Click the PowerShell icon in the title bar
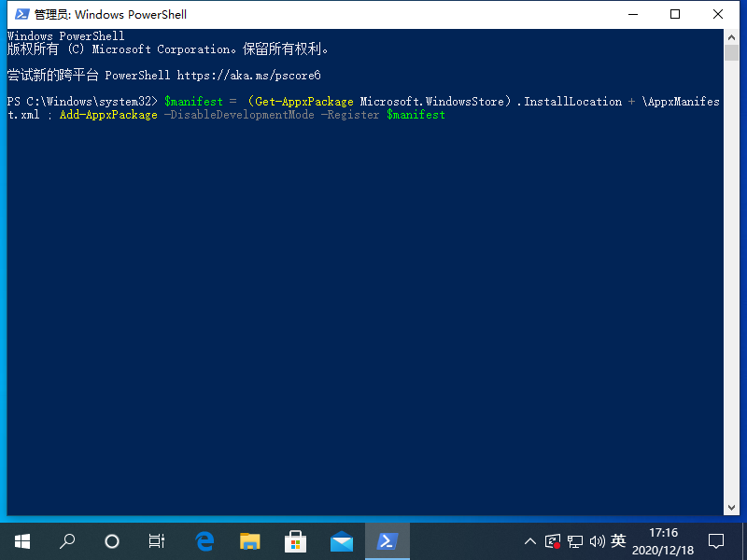This screenshot has height=560, width=747. click(21, 14)
